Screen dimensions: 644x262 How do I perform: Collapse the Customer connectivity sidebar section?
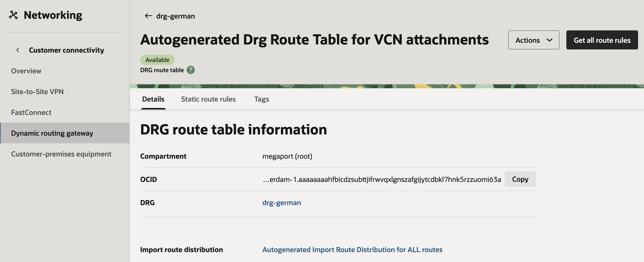(x=18, y=50)
